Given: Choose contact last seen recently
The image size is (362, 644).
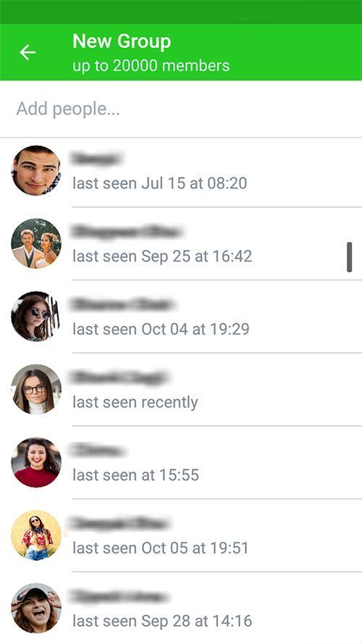Looking at the screenshot, I should (181, 389).
